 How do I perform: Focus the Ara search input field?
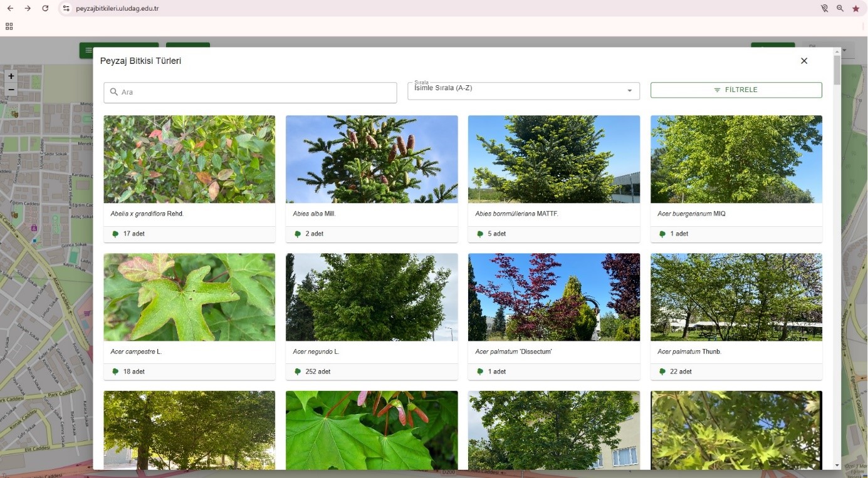tap(250, 92)
